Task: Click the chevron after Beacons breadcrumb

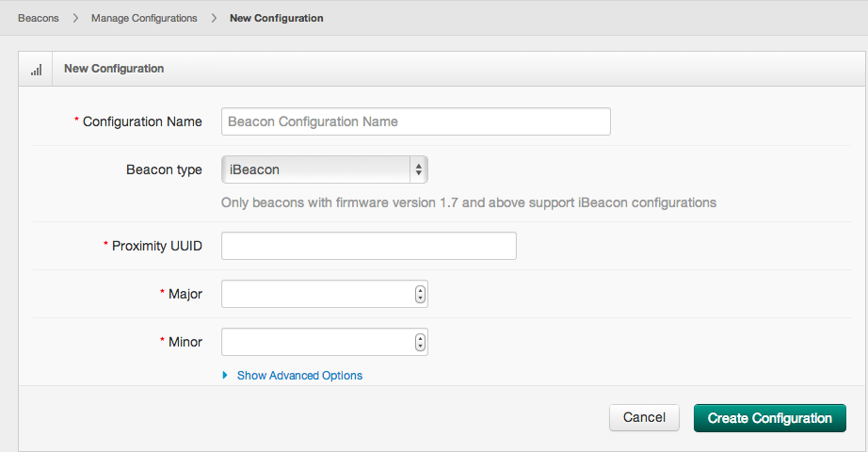Action: [75, 18]
